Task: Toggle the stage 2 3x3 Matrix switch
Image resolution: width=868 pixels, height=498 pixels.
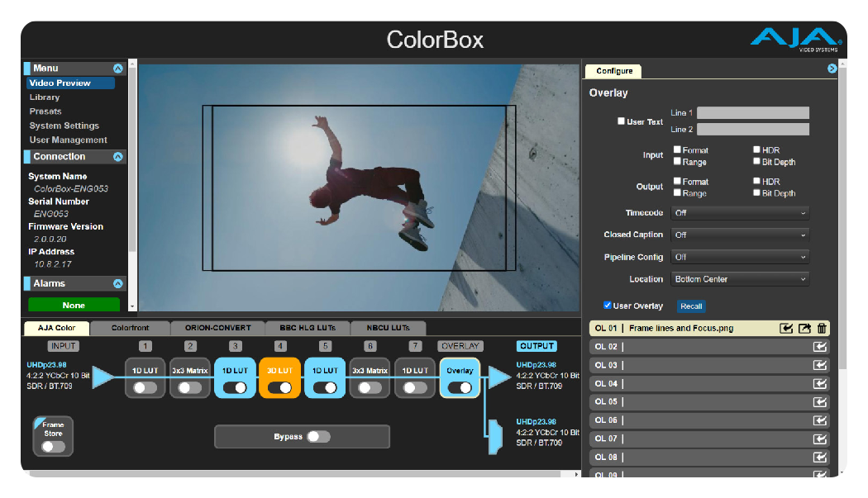Action: click(x=190, y=388)
